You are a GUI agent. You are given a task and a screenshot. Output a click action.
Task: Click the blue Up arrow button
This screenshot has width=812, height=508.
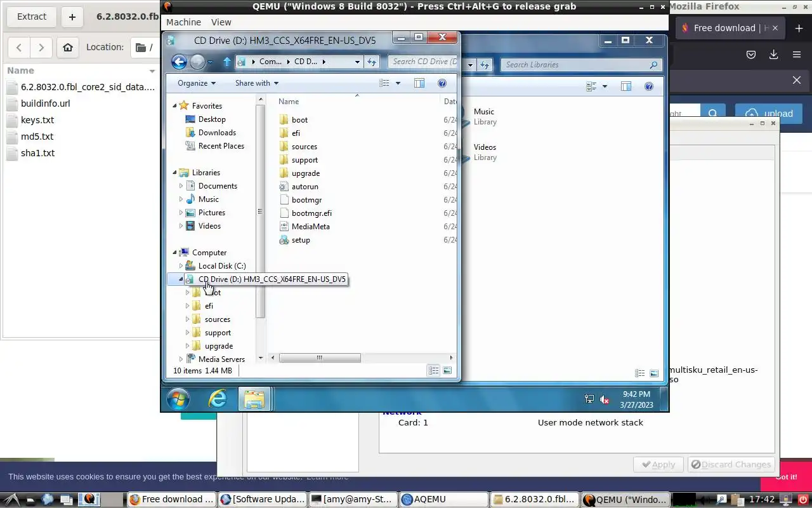tap(227, 62)
